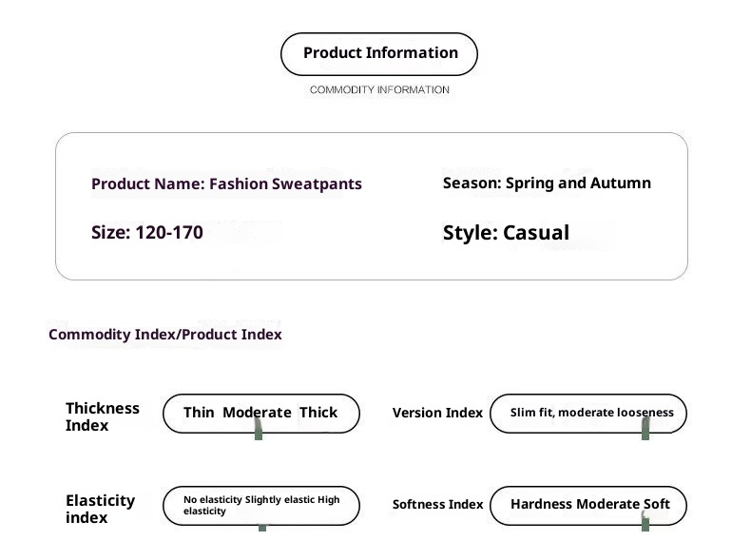
Task: Click the green marker on the softness scale
Action: click(645, 522)
